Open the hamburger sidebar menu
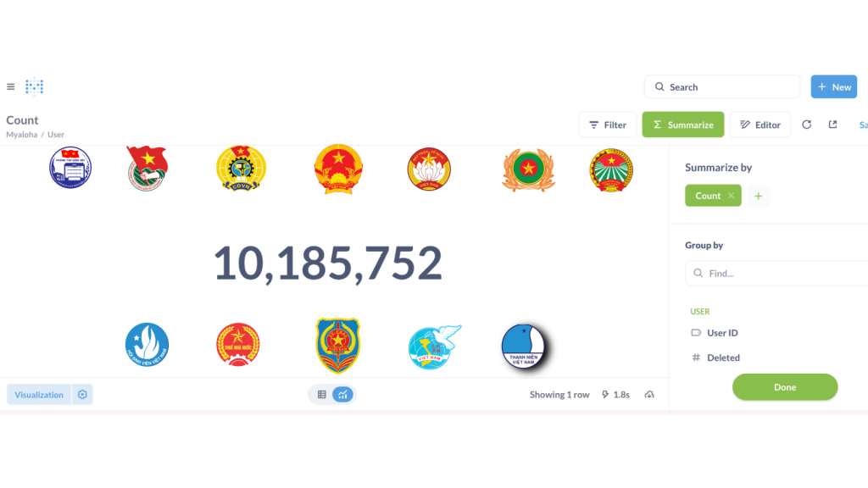Image resolution: width=868 pixels, height=488 pixels. [x=10, y=87]
